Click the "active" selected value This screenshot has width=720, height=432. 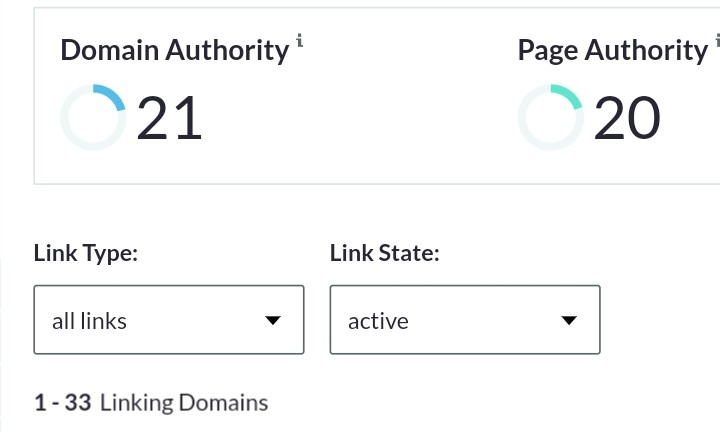(x=378, y=321)
